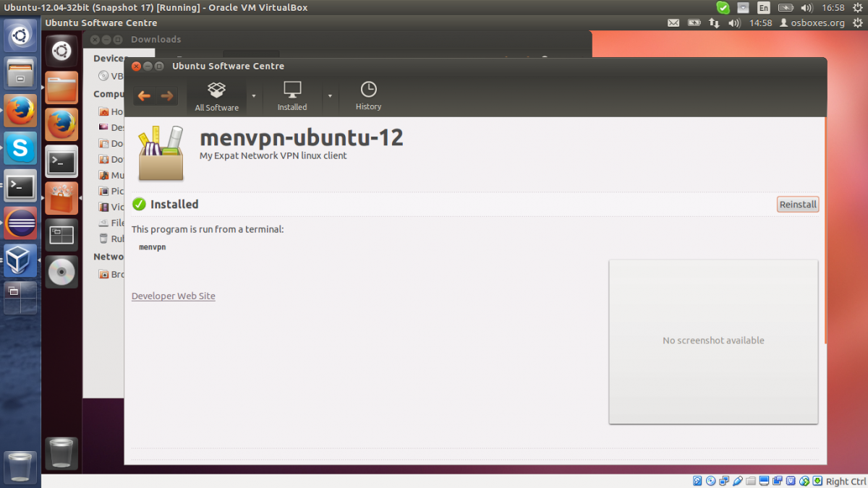The height and width of the screenshot is (488, 868).
Task: Click VirtualBox hard disk activity status icon
Action: point(697,481)
